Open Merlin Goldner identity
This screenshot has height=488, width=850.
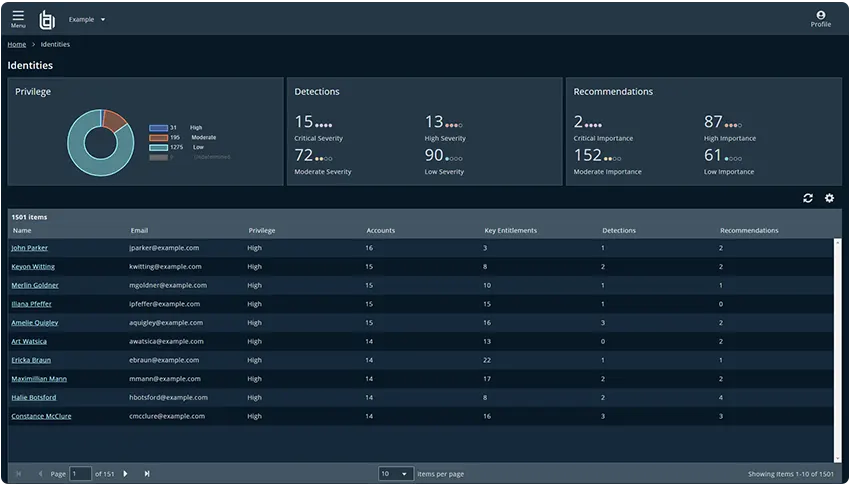pos(35,285)
